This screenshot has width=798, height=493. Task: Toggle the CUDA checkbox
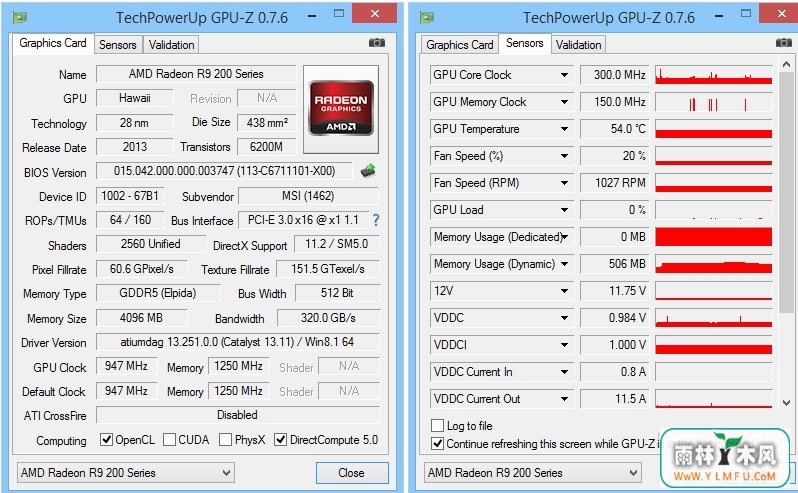pos(169,439)
